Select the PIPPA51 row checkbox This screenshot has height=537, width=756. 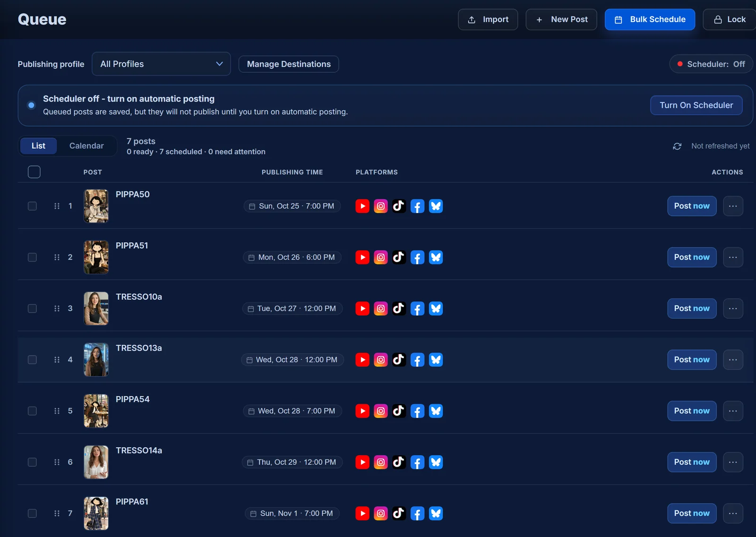[32, 257]
